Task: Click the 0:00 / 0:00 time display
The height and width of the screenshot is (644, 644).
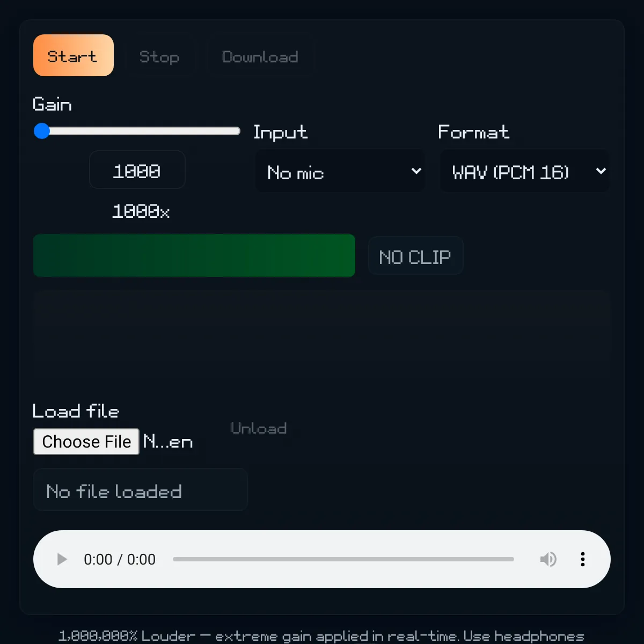Action: tap(120, 559)
